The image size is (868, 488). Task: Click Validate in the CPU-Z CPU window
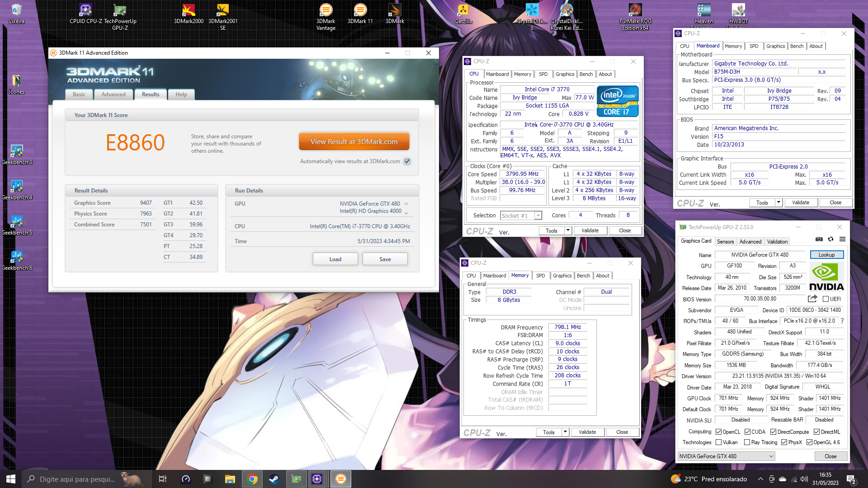[590, 230]
